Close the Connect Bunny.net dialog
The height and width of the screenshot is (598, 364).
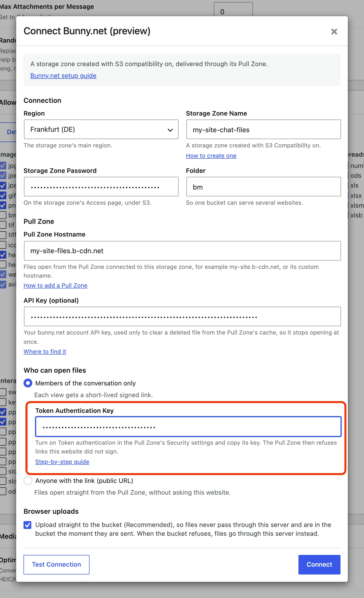coord(334,32)
